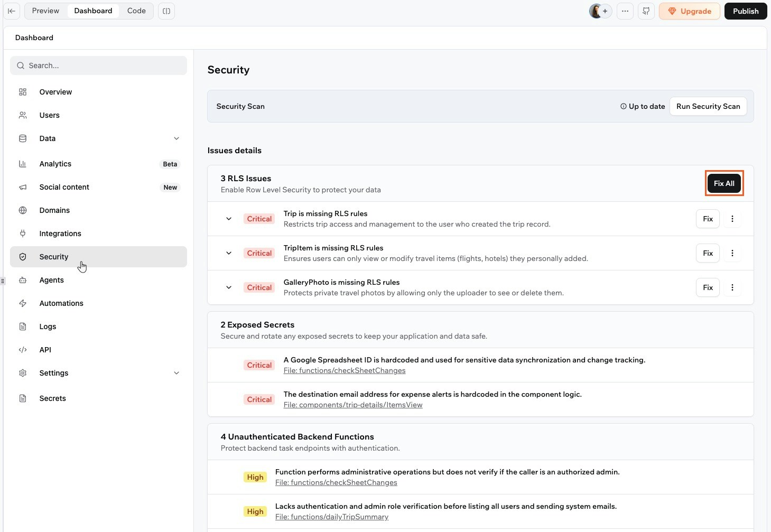Switch to the Preview tab
Image resolution: width=771 pixels, height=532 pixels.
click(x=45, y=11)
